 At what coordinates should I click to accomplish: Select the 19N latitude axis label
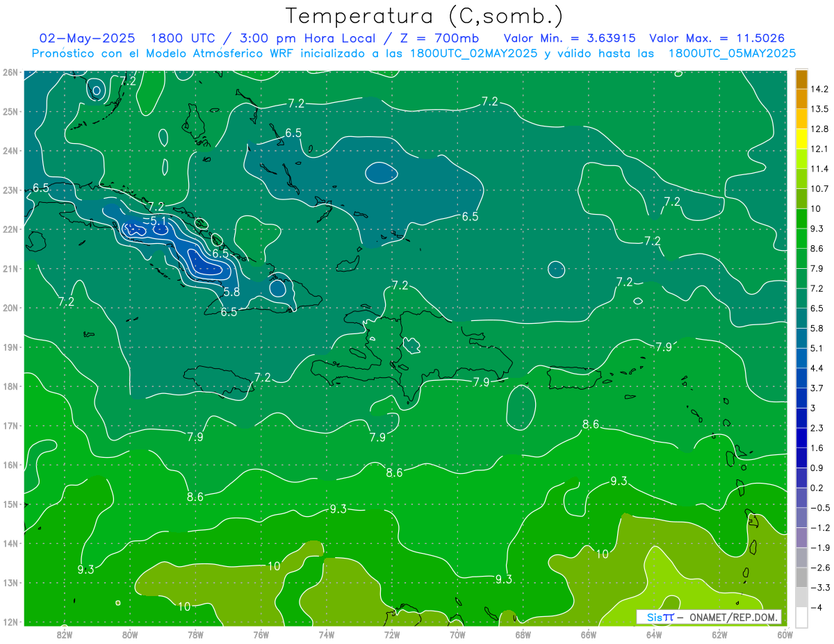(10, 347)
